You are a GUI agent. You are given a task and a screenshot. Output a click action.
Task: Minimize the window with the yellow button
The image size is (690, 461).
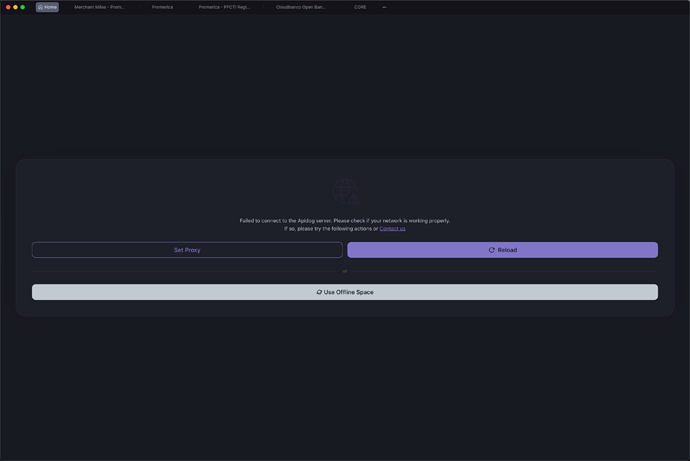tap(15, 7)
